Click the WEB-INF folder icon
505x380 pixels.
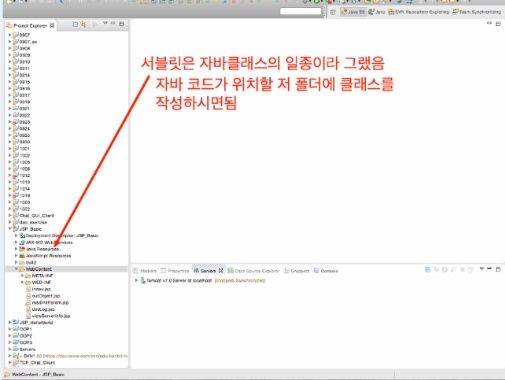pos(28,283)
